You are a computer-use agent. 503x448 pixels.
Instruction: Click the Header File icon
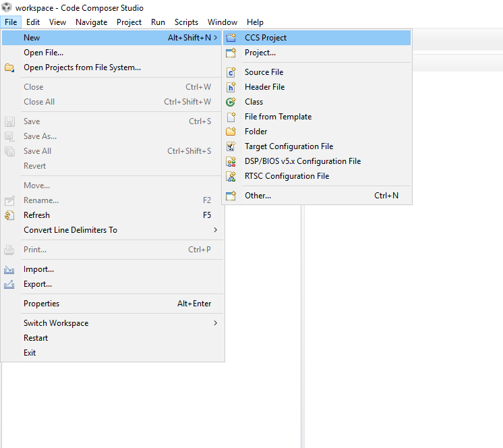(x=231, y=87)
